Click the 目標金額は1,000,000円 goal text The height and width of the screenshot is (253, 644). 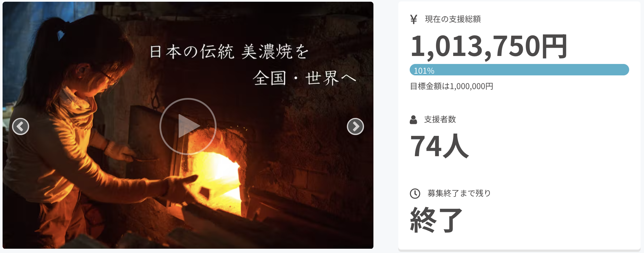451,86
